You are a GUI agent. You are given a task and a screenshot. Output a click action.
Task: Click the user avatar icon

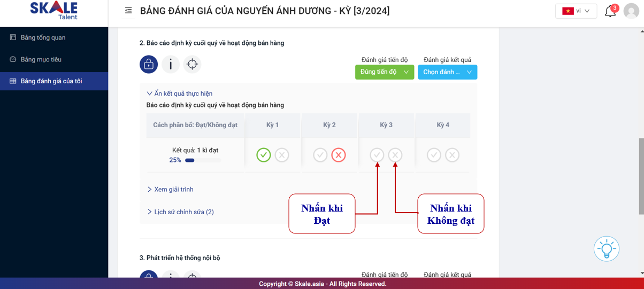pos(631,11)
